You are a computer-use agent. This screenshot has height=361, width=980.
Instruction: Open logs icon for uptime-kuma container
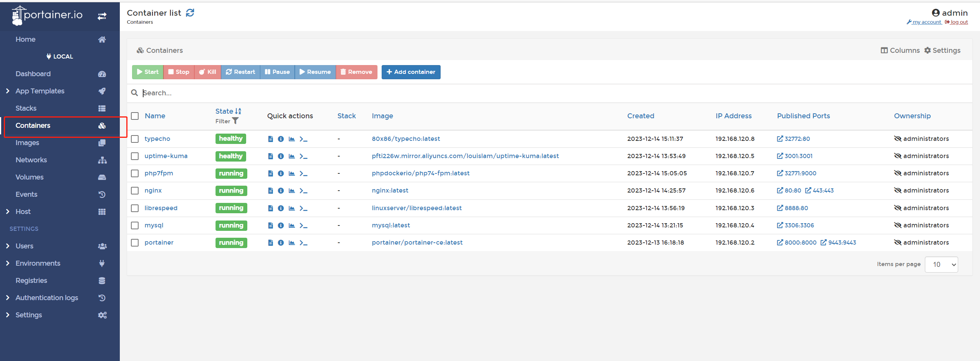pyautogui.click(x=271, y=156)
